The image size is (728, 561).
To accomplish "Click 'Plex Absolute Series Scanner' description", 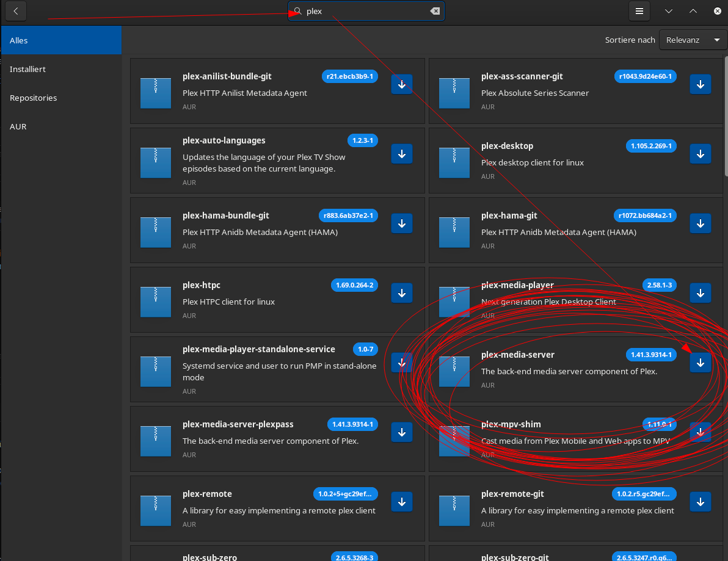I will click(535, 93).
